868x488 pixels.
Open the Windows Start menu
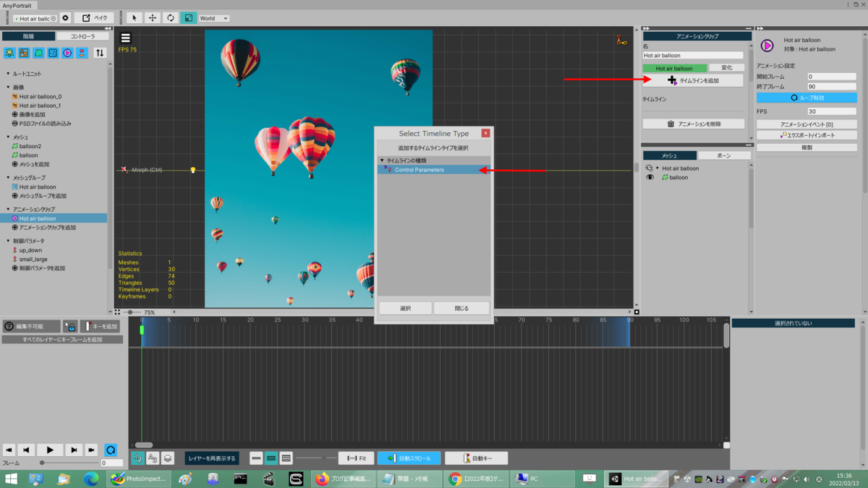11,479
